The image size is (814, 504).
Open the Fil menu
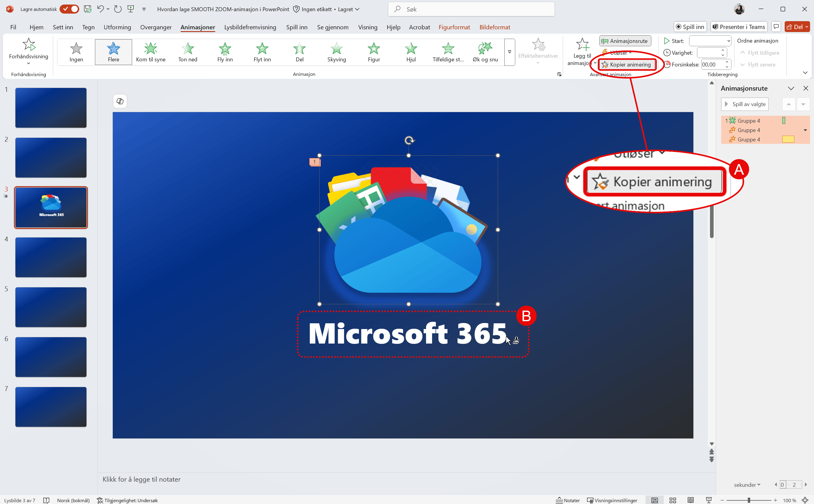[13, 27]
